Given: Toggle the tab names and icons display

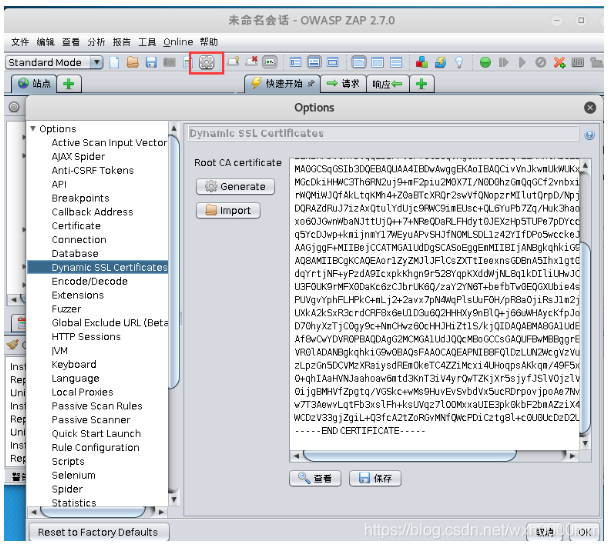Looking at the screenshot, I should pyautogui.click(x=270, y=62).
